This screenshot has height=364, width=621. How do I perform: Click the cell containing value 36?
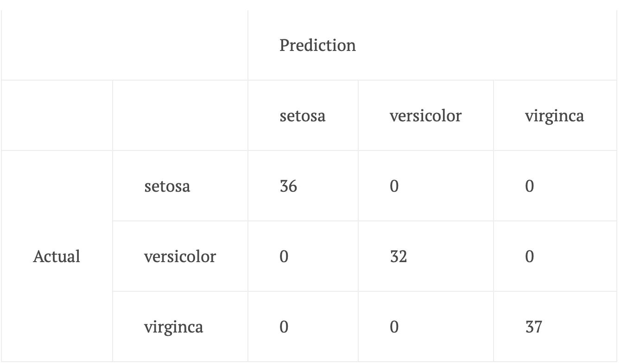288,186
